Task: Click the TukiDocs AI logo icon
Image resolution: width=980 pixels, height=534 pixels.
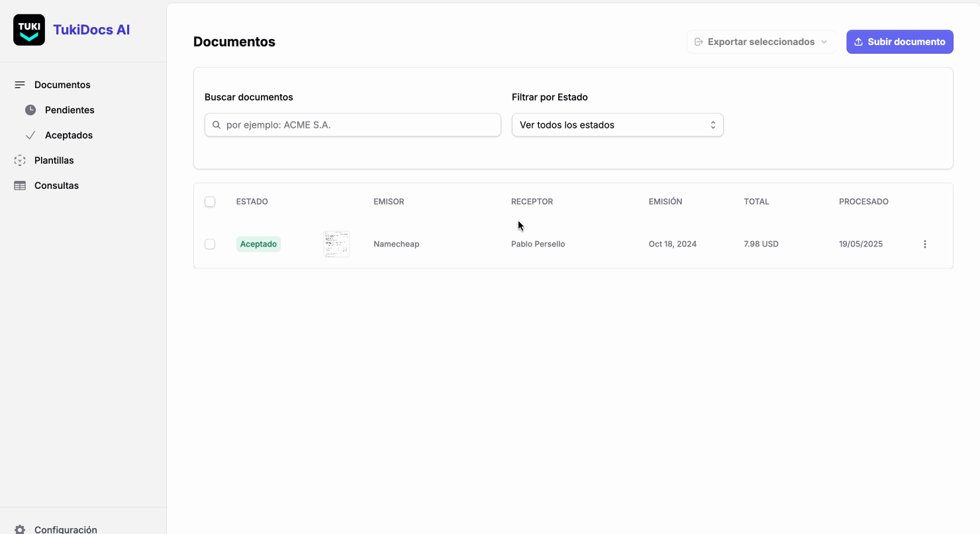Action: pos(28,29)
